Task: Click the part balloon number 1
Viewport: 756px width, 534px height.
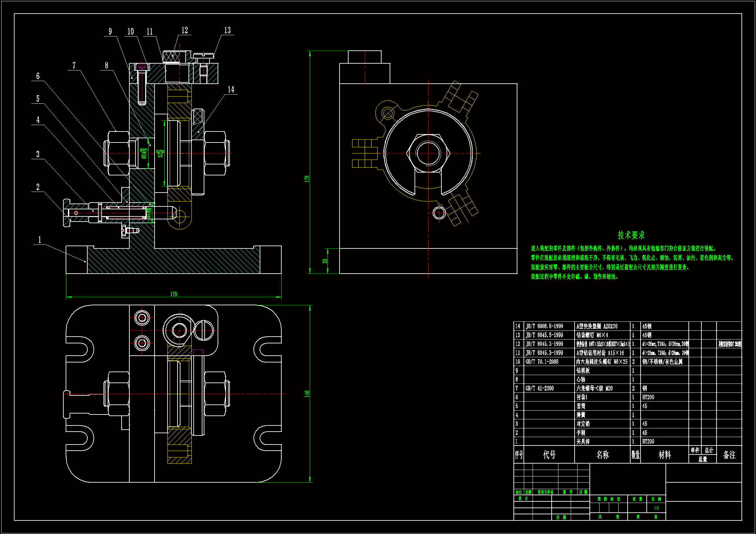Action: 39,240
